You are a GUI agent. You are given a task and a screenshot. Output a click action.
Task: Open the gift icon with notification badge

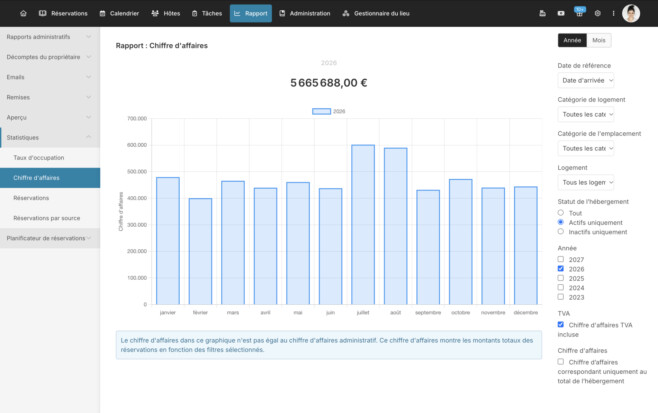tap(579, 13)
